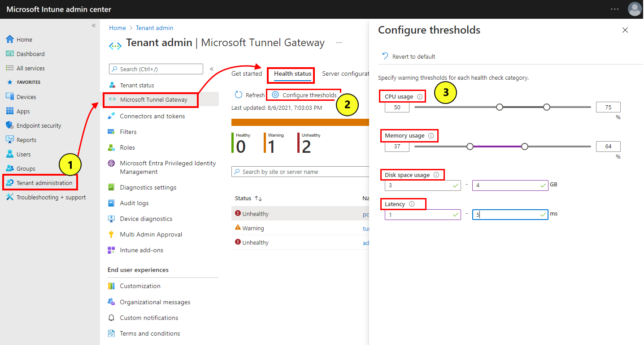This screenshot has width=644, height=345.
Task: Collapse the Tenant admin menu panel
Action: pyautogui.click(x=211, y=69)
